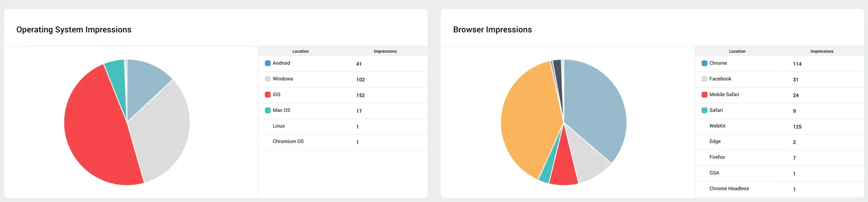Click the Chrome blue legend swatch
The height and width of the screenshot is (202, 868).
[704, 63]
